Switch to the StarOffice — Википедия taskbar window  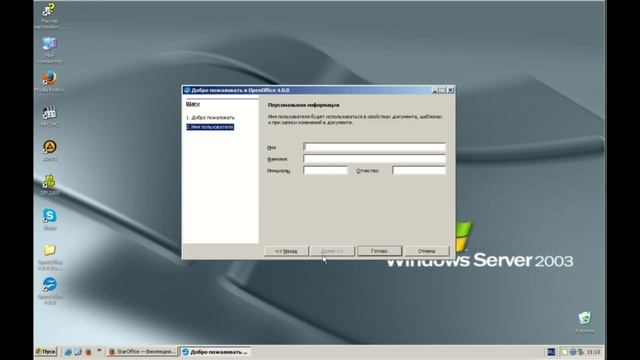tap(142, 351)
